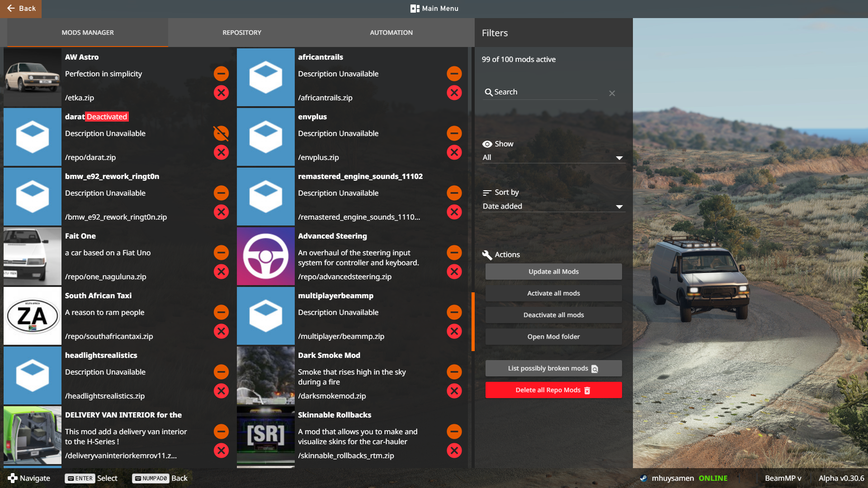Deactivate the africantrails mod
The image size is (868, 488).
(454, 74)
